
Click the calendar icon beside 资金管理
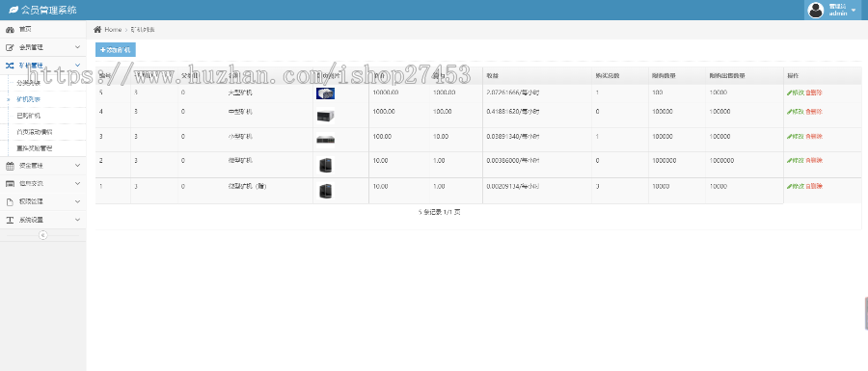10,166
